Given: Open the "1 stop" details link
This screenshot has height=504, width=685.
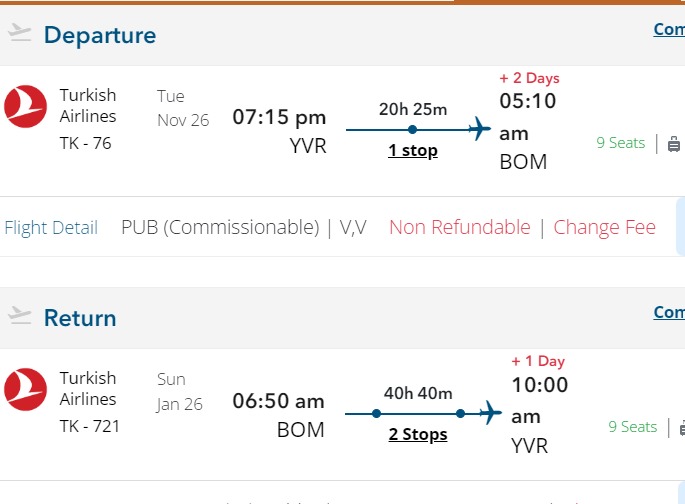Looking at the screenshot, I should coord(412,151).
